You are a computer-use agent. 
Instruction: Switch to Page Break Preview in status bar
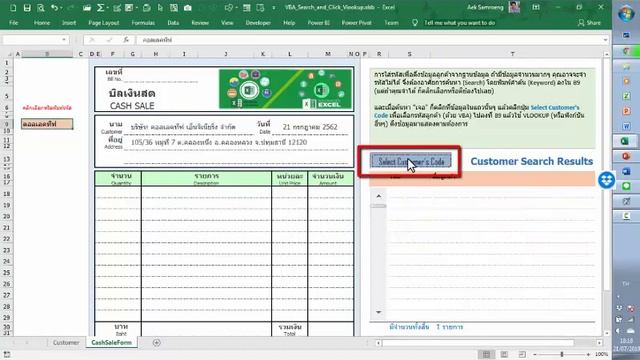click(x=522, y=354)
